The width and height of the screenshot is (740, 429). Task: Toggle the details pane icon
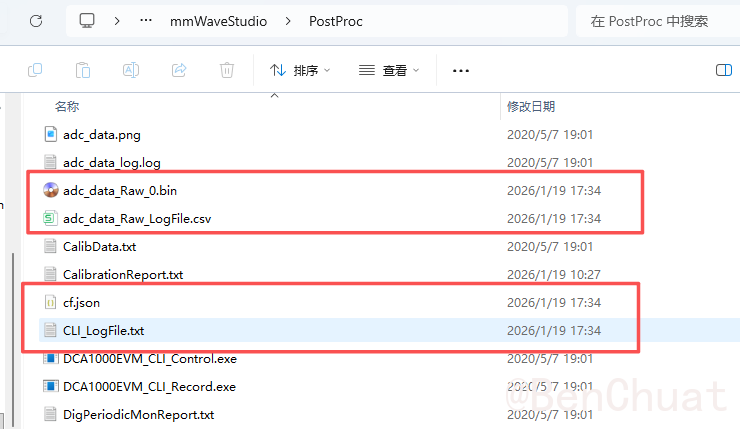click(725, 70)
